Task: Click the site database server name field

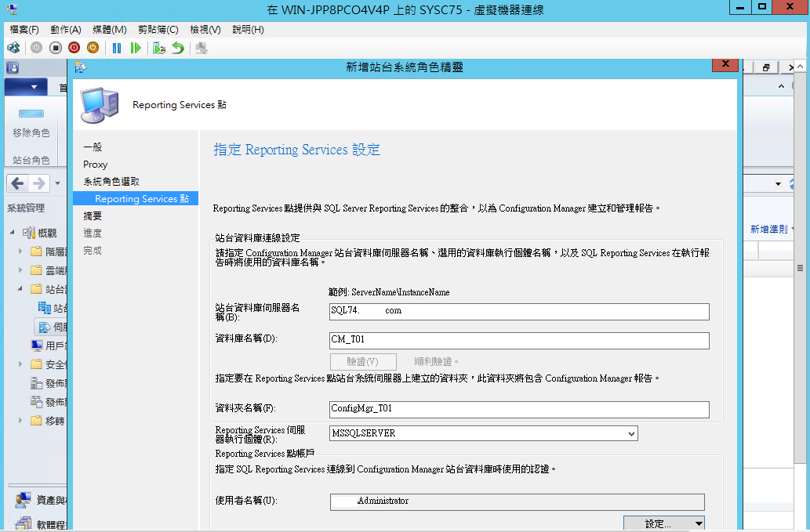Action: [x=519, y=312]
